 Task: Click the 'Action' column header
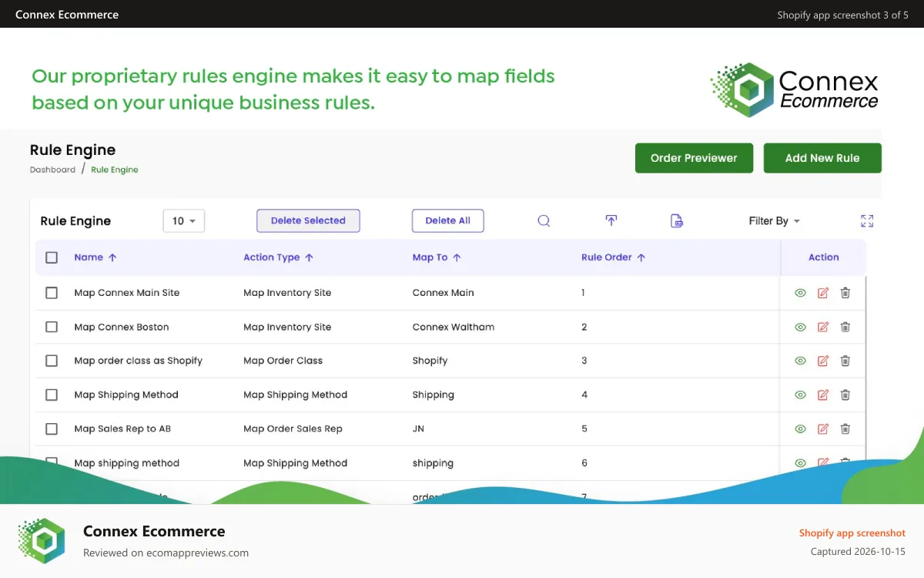823,257
